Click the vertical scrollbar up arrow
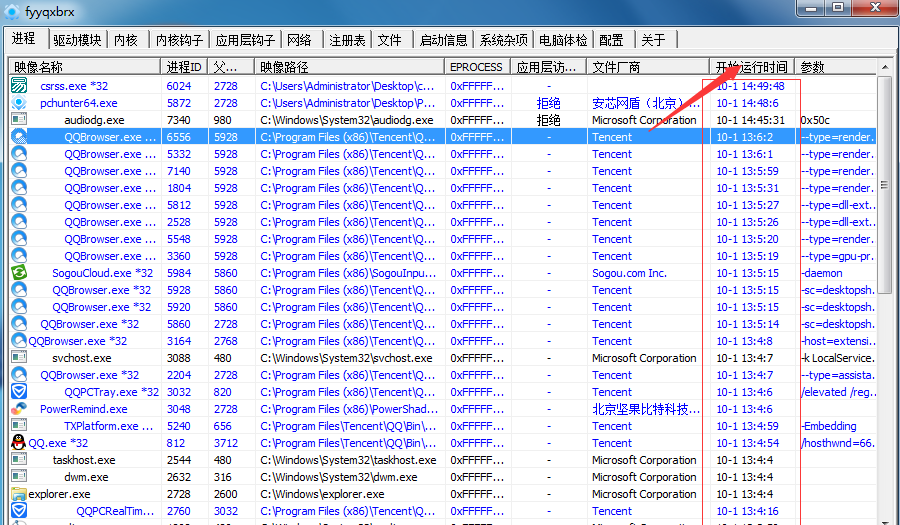 coord(884,67)
